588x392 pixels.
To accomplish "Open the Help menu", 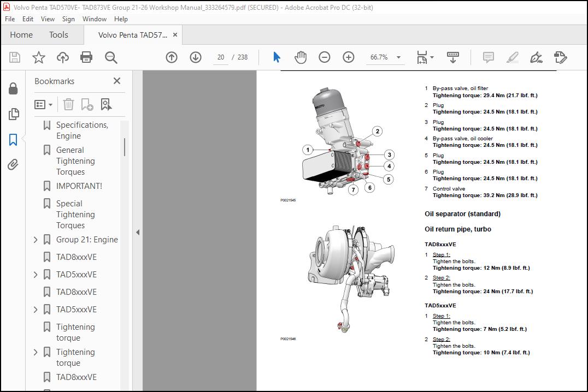I will point(121,19).
